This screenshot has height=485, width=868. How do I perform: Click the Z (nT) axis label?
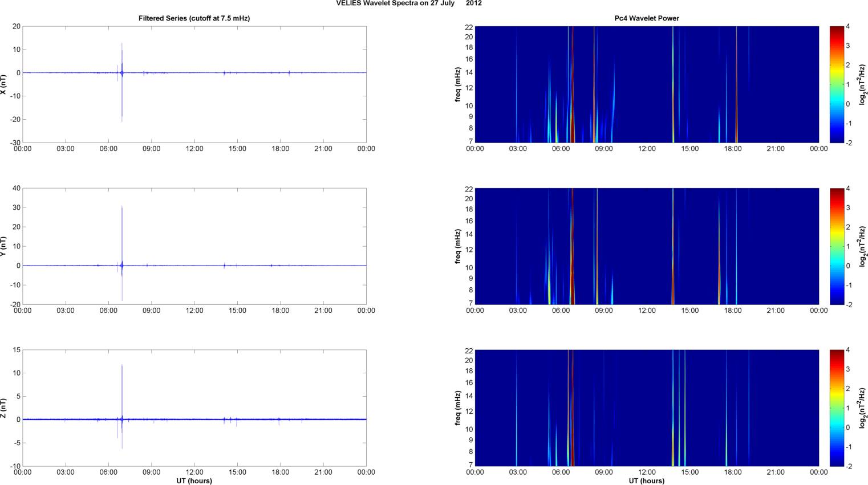pyautogui.click(x=3, y=408)
